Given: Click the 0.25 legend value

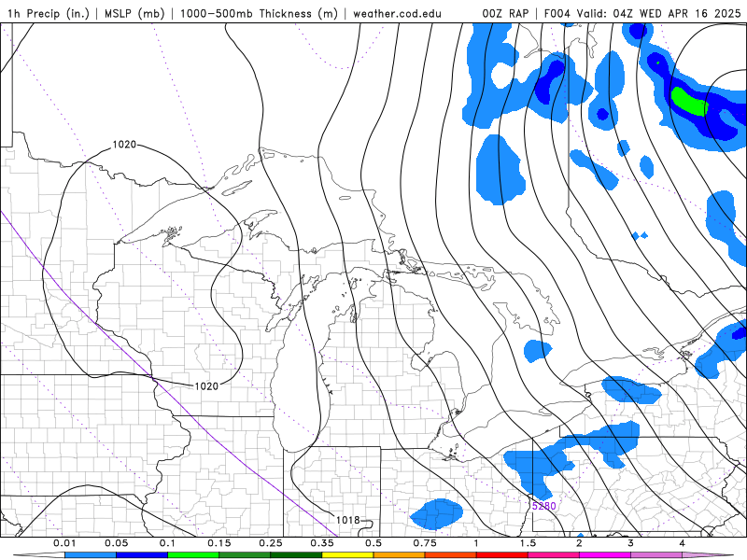Looking at the screenshot, I should coord(271,543).
